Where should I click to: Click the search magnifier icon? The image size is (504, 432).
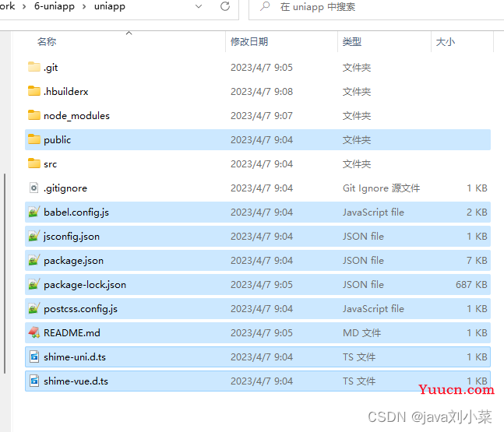click(x=265, y=6)
